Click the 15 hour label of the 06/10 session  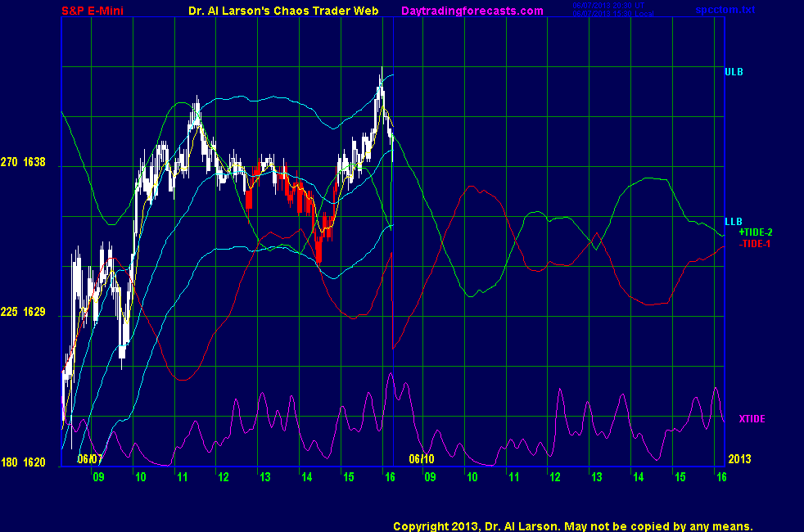(x=680, y=477)
